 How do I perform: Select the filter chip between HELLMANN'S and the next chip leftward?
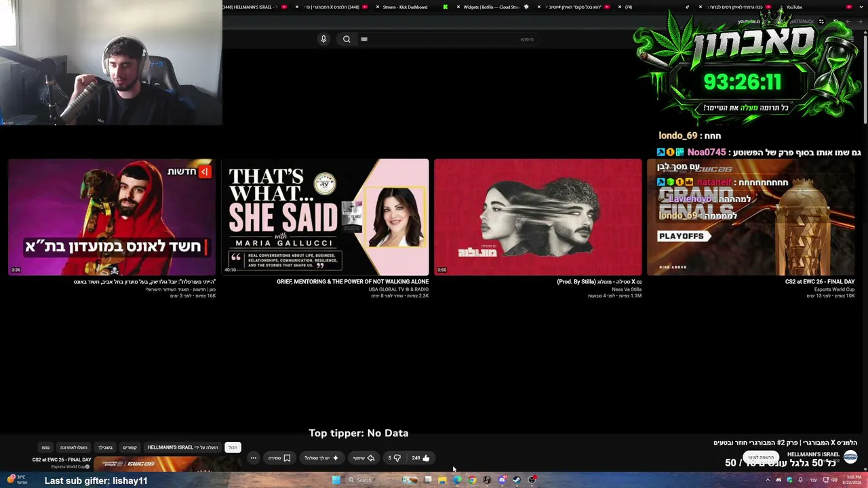[x=130, y=447]
